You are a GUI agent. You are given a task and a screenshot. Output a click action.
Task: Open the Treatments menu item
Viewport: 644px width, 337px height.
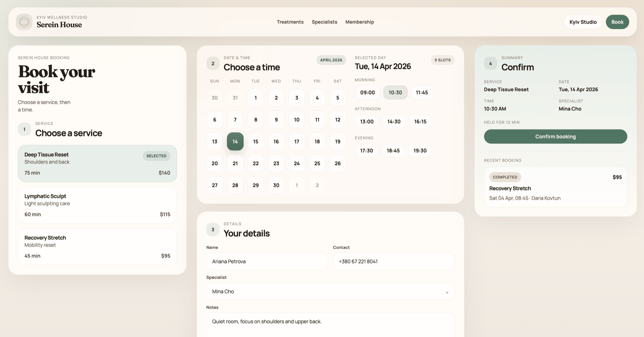290,22
